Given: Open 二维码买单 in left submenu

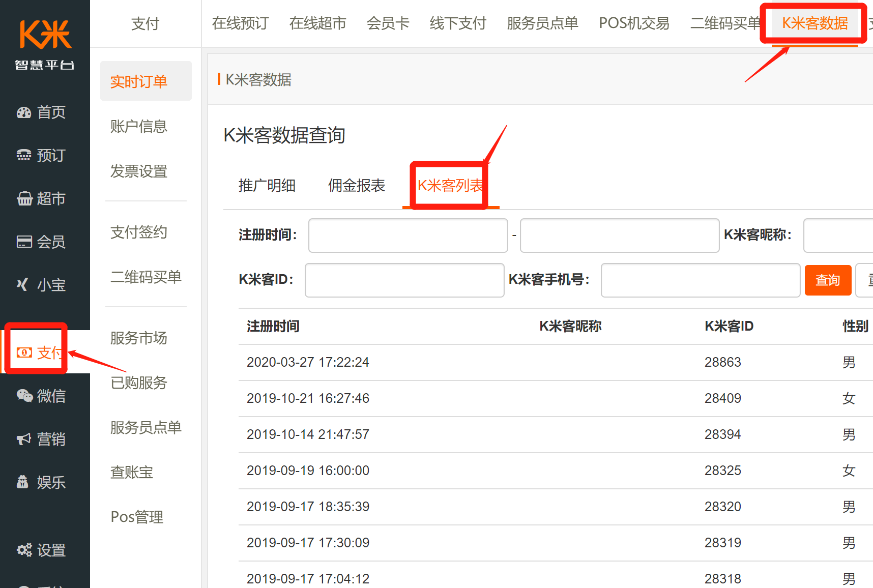Looking at the screenshot, I should click(x=146, y=277).
